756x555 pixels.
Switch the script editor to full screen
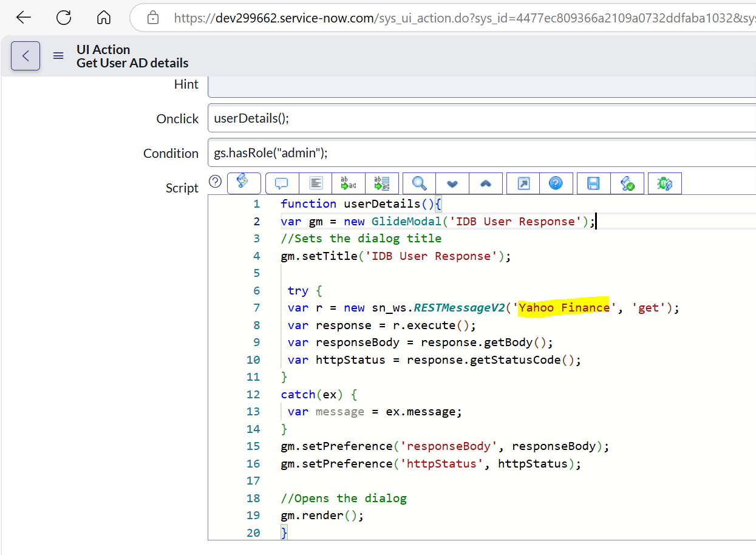(x=523, y=183)
